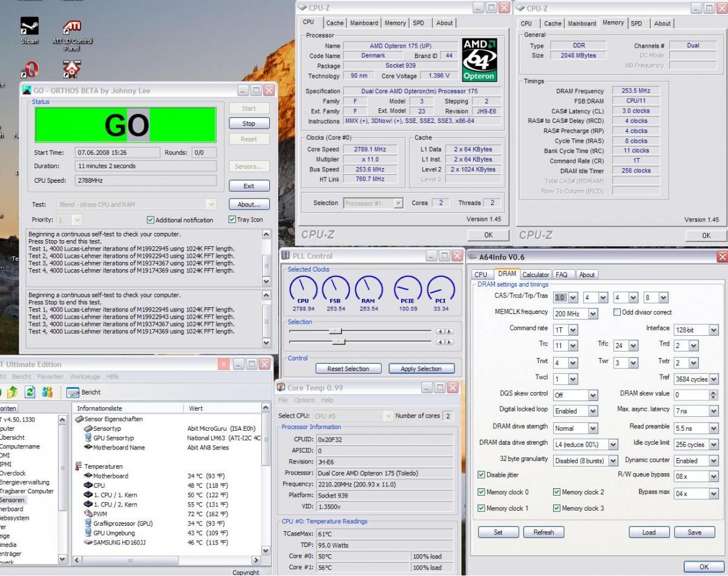Enable Odd divisor correct checkbox
This screenshot has height=576, width=728.
pyautogui.click(x=617, y=312)
